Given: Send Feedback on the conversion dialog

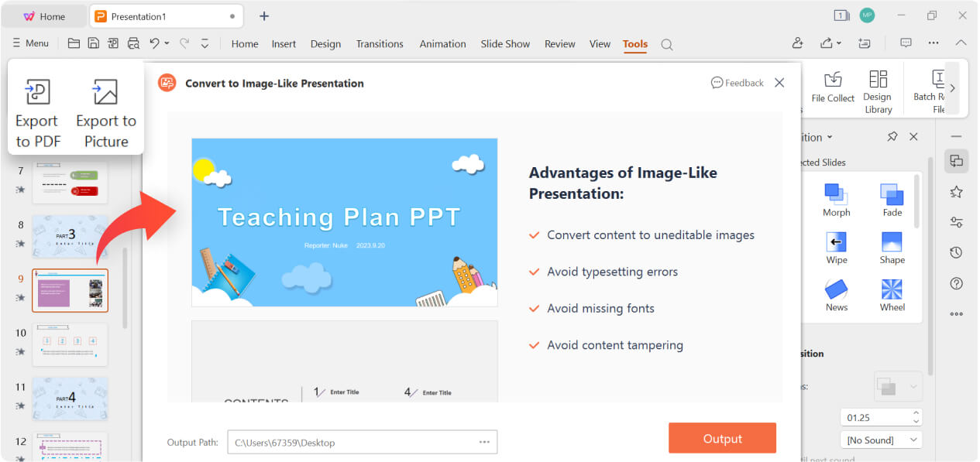Looking at the screenshot, I should coord(737,82).
